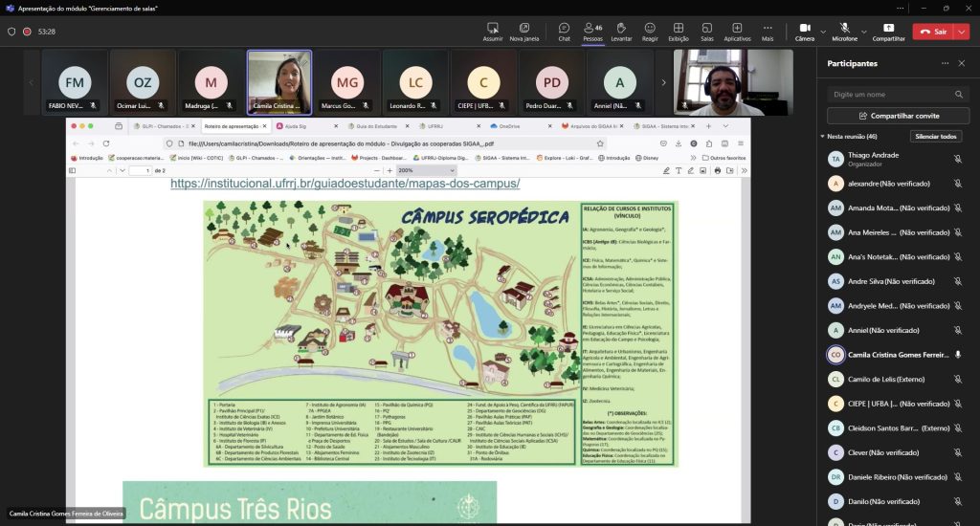Leave meeting with the Sair button
980x526 pixels.
(x=933, y=32)
